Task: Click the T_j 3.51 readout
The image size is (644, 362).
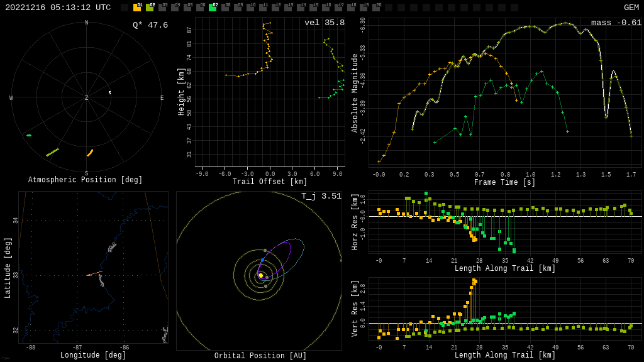Action: pyautogui.click(x=321, y=196)
